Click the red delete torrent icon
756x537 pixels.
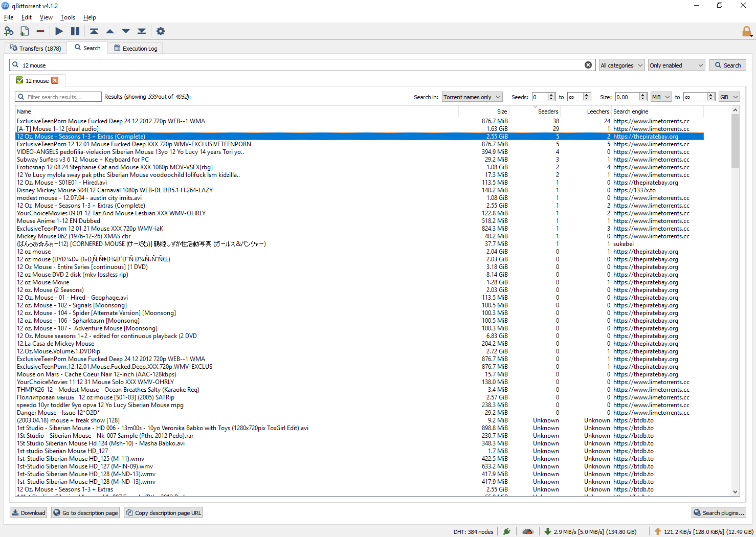tap(40, 31)
